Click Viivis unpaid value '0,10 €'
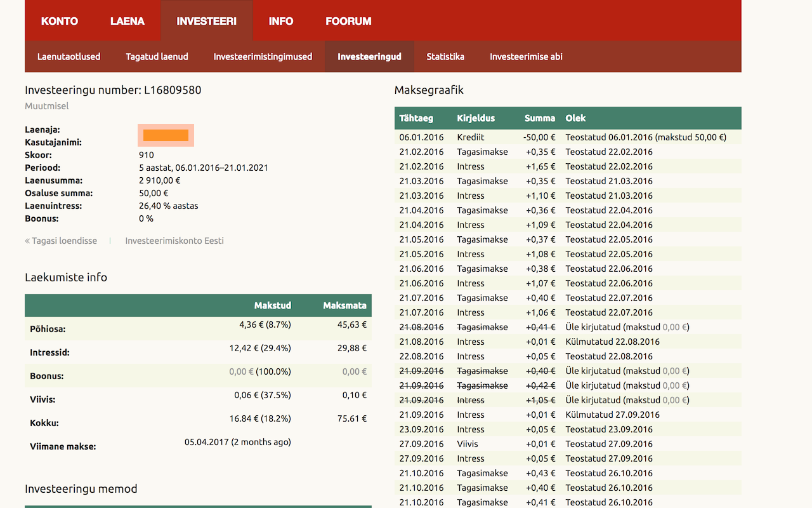812x508 pixels. tap(353, 395)
